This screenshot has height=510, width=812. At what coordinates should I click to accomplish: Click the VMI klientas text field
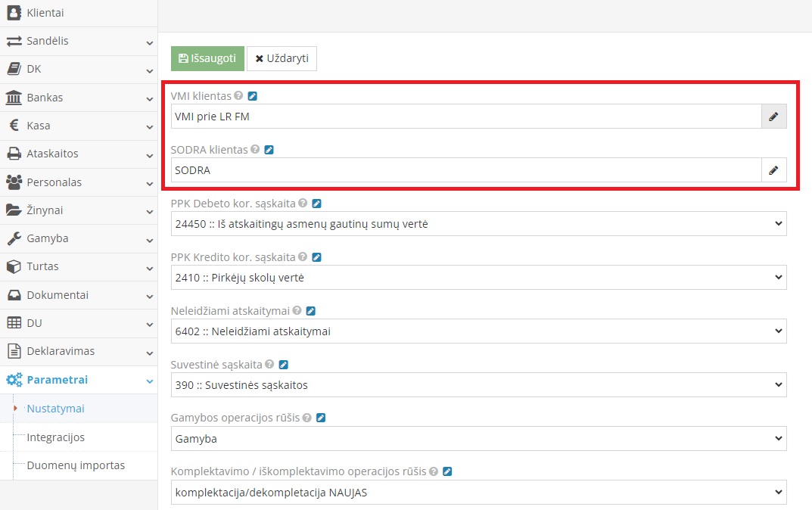click(x=465, y=117)
